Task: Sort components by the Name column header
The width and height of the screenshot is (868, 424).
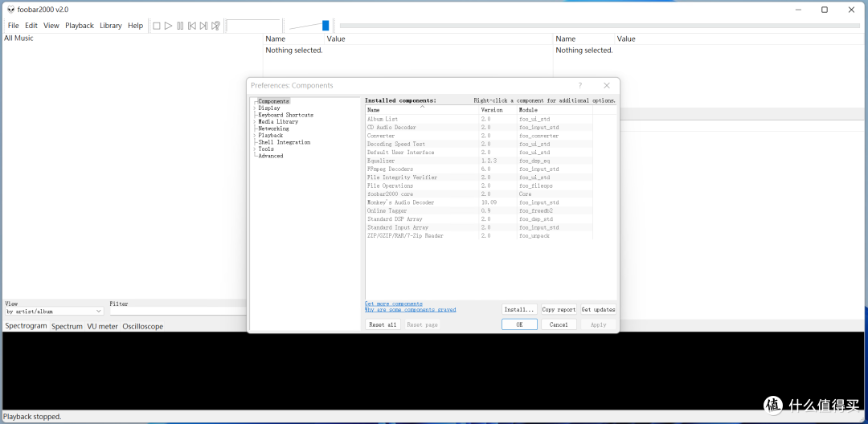Action: coord(422,110)
